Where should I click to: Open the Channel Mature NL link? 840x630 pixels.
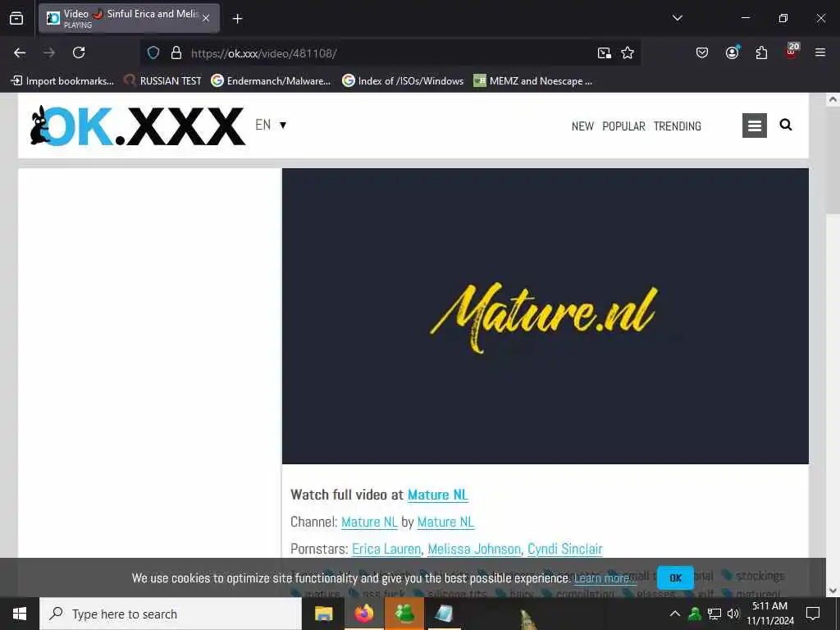[x=369, y=522]
